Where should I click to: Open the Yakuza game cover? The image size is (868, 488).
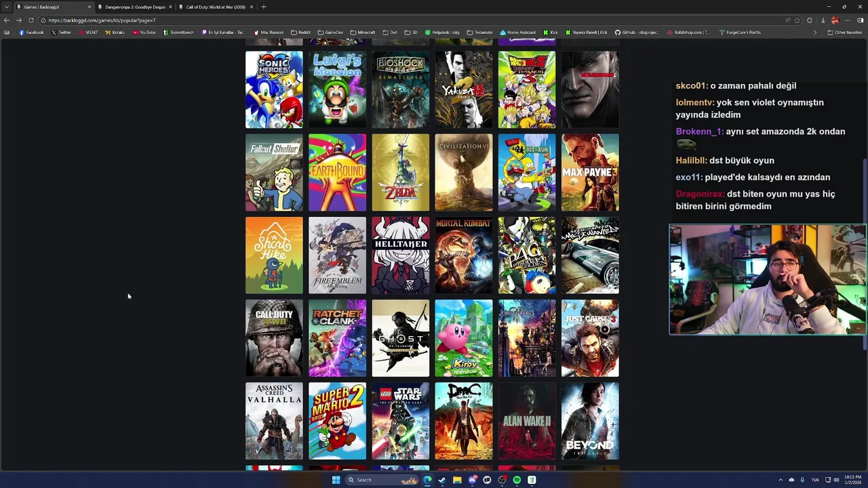(x=464, y=89)
